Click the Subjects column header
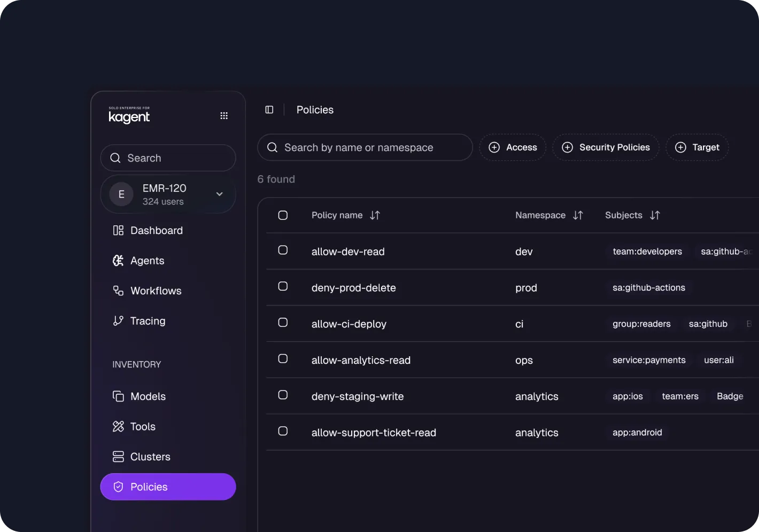 pos(623,215)
